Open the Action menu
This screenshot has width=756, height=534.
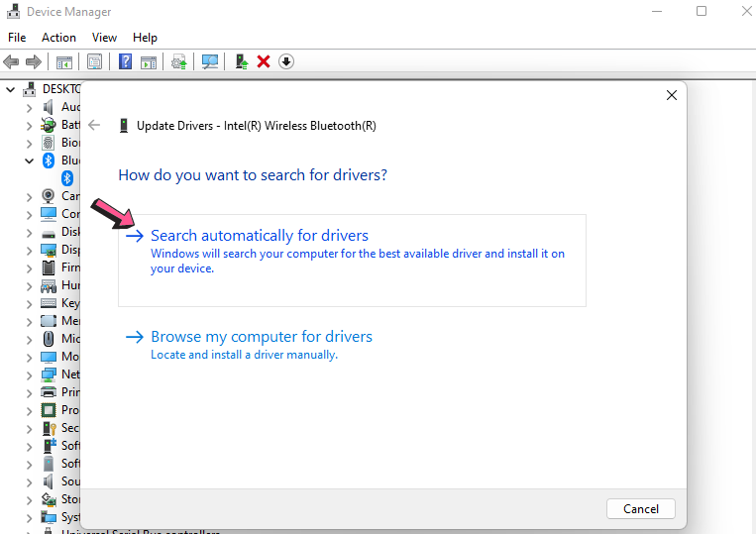tap(58, 38)
